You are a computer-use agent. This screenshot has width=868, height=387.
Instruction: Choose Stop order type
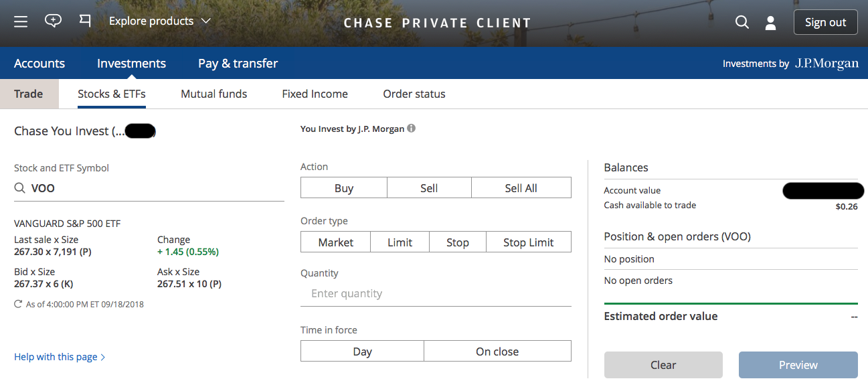pos(458,242)
